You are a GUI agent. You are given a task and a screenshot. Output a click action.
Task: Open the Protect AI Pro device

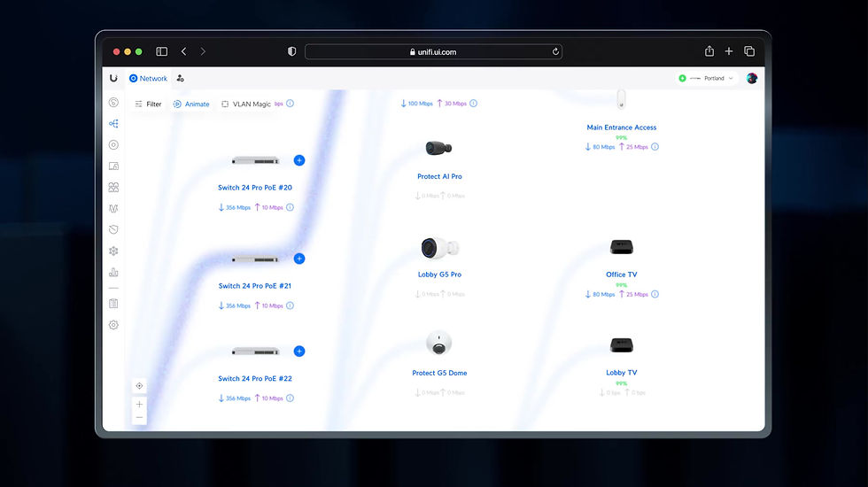point(439,176)
